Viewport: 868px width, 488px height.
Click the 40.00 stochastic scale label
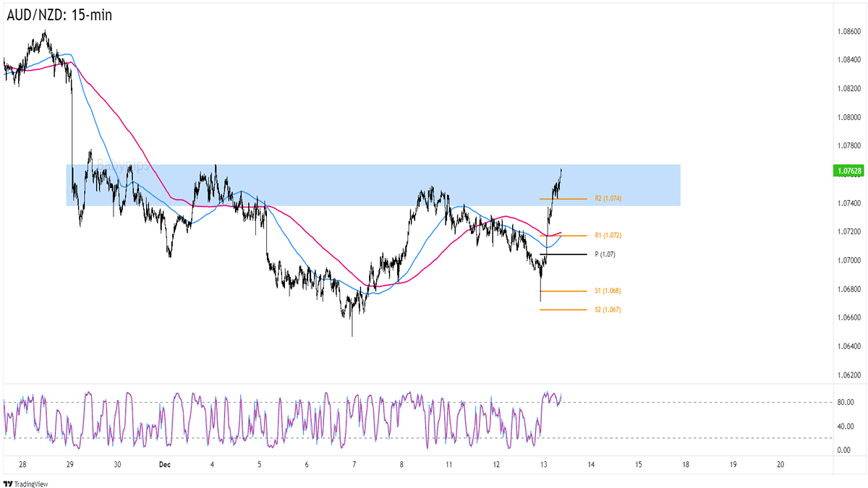tap(845, 426)
